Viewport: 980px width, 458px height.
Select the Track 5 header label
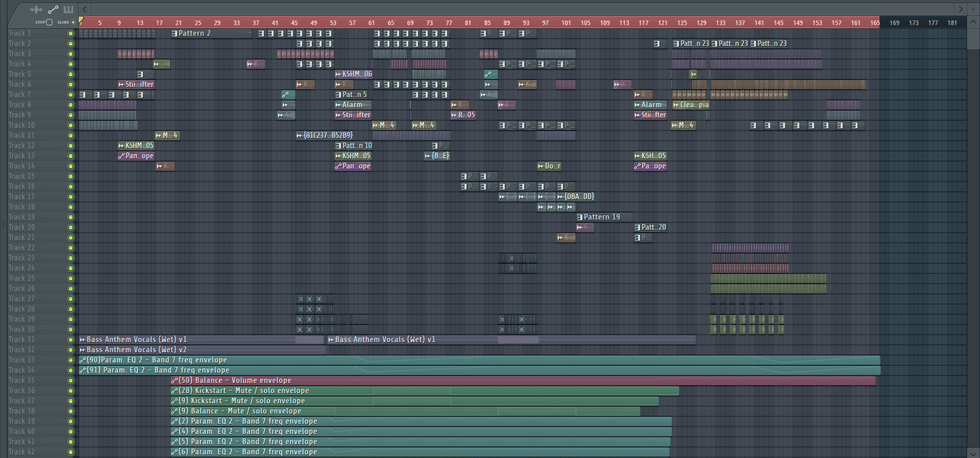pos(20,74)
